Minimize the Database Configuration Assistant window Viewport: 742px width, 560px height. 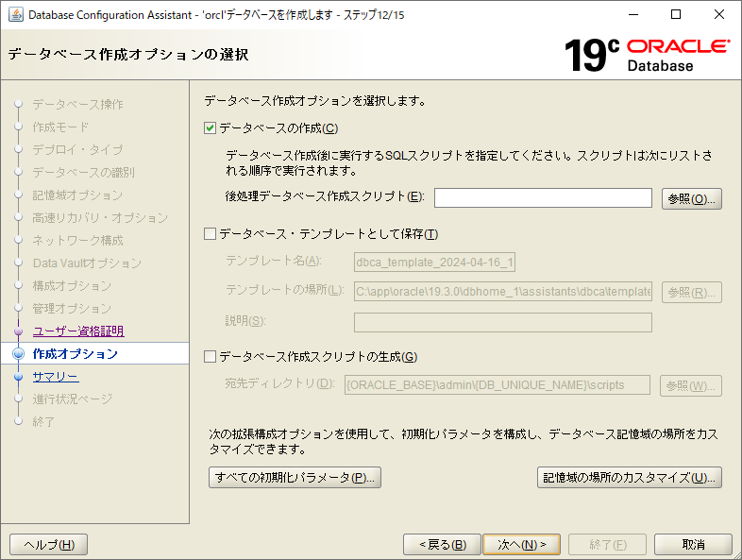(633, 15)
